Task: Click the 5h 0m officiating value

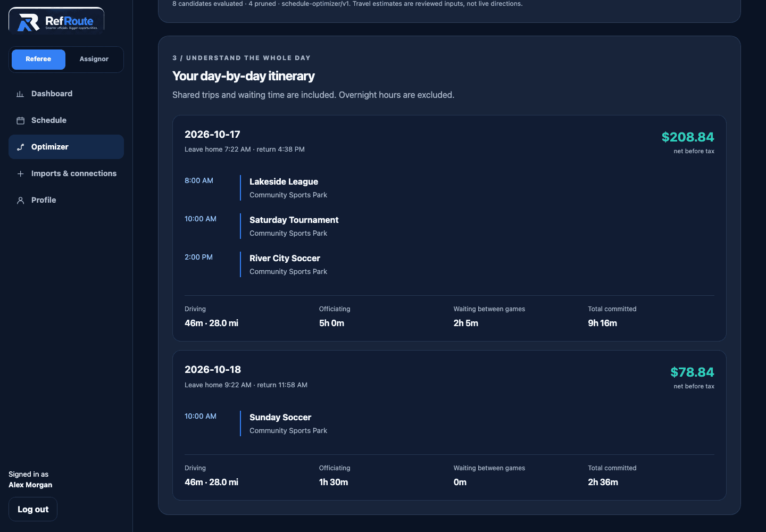Action: 331,323
